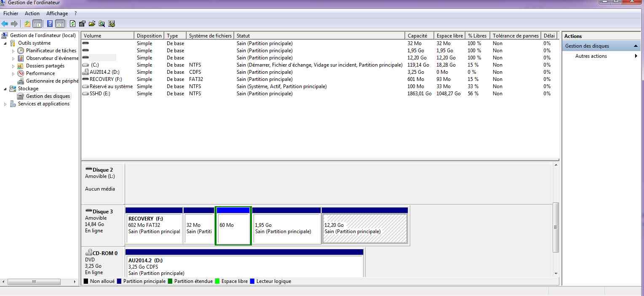Click the Capacité column header
Viewport: 644px width, 296px height.
pos(417,36)
